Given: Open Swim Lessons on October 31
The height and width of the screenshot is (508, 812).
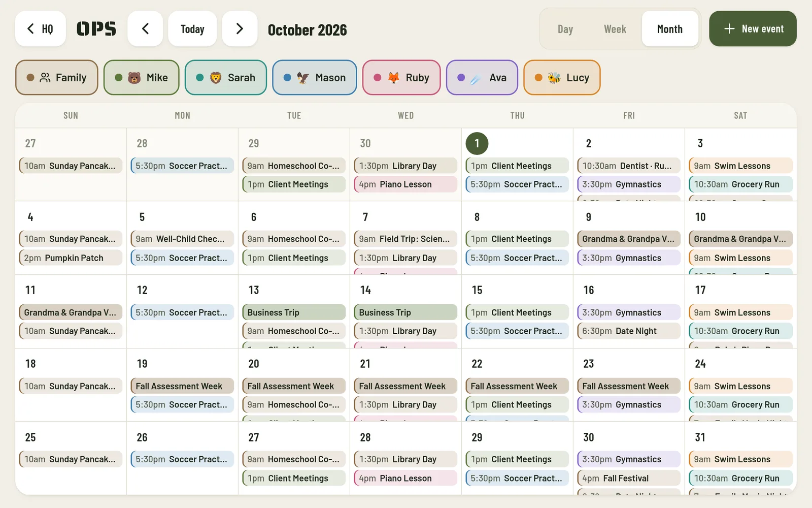Looking at the screenshot, I should [740, 459].
